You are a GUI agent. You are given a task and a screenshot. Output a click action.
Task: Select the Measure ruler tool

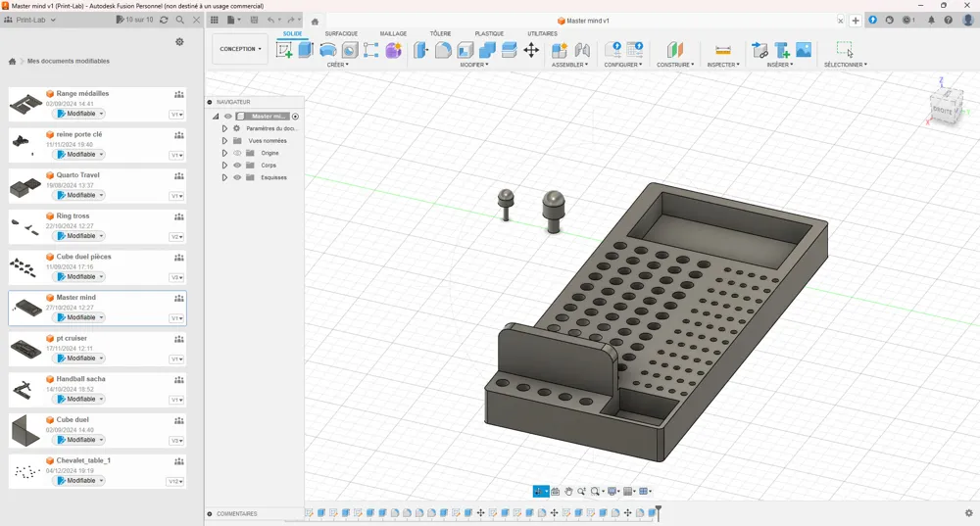pyautogui.click(x=723, y=50)
